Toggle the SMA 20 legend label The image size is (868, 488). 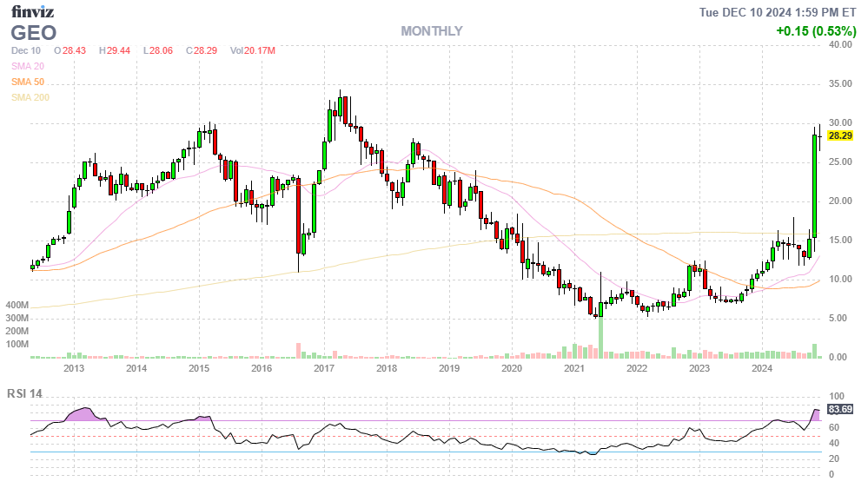click(28, 66)
